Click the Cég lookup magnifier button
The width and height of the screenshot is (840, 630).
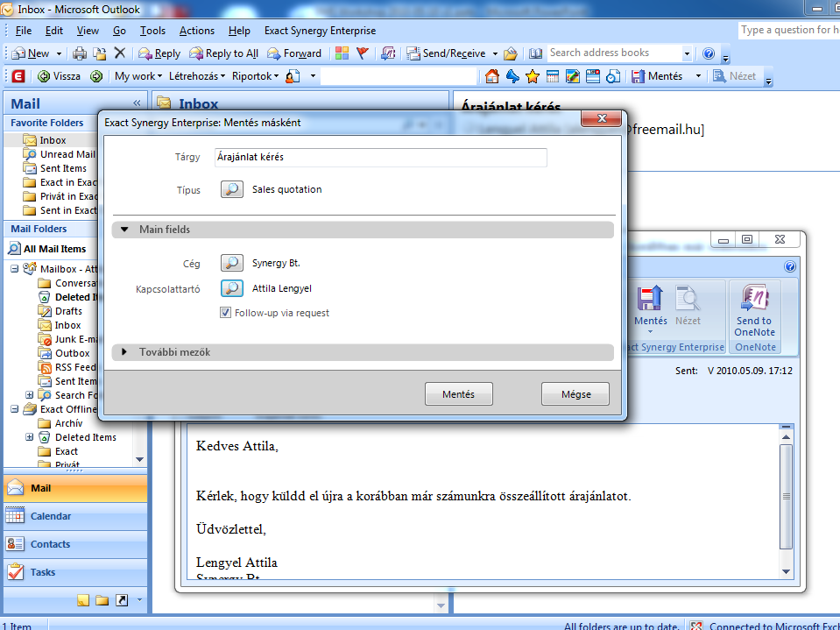pos(232,263)
